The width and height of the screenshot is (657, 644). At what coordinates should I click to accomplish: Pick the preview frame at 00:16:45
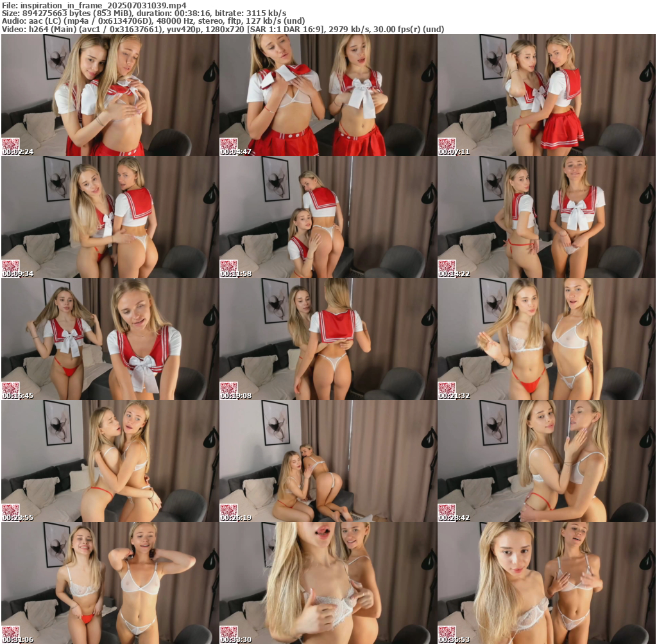tap(110, 339)
